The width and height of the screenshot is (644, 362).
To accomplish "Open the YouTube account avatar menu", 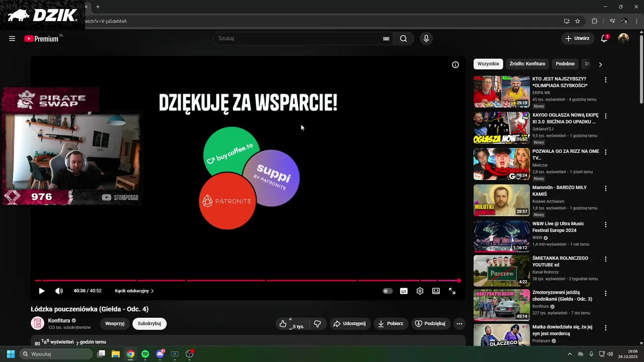I will [x=623, y=39].
